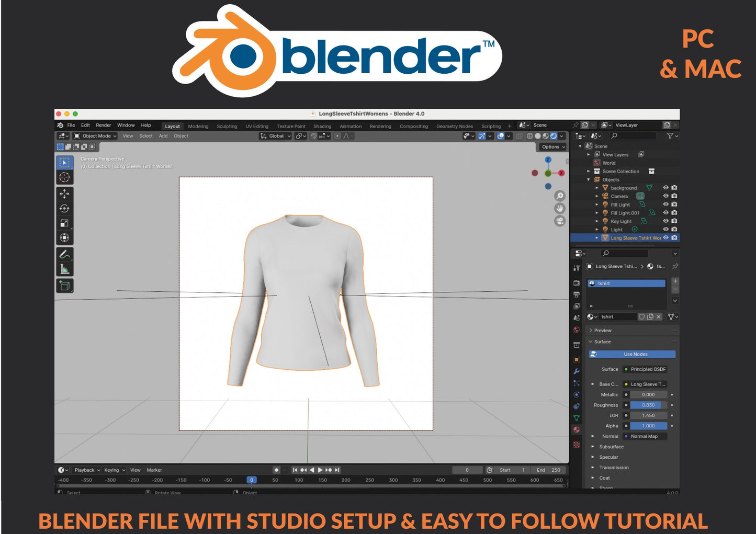Viewport: 756px width, 534px height.
Task: Switch to the Modeling workspace tab
Action: coord(198,127)
